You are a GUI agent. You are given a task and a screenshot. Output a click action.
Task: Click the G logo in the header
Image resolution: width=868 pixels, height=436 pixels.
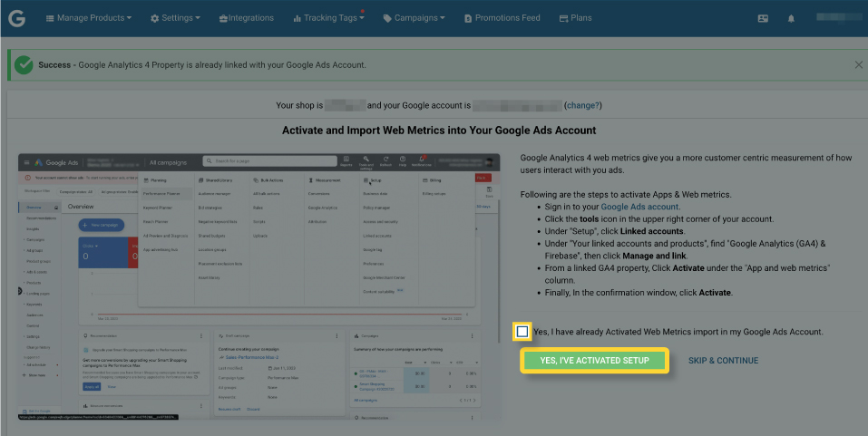(x=16, y=18)
